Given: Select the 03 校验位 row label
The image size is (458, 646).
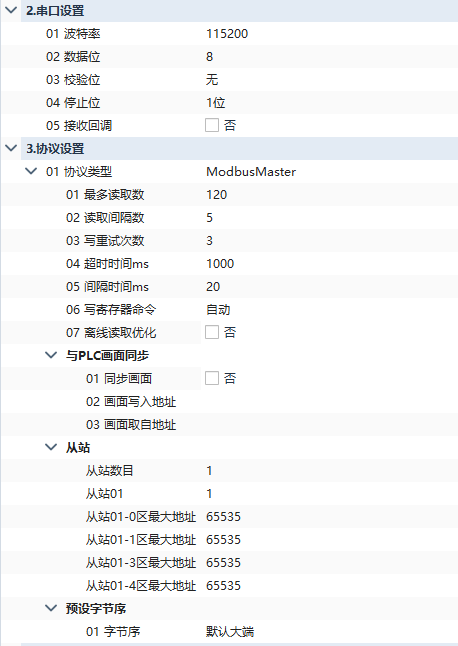Looking at the screenshot, I should click(x=73, y=80).
